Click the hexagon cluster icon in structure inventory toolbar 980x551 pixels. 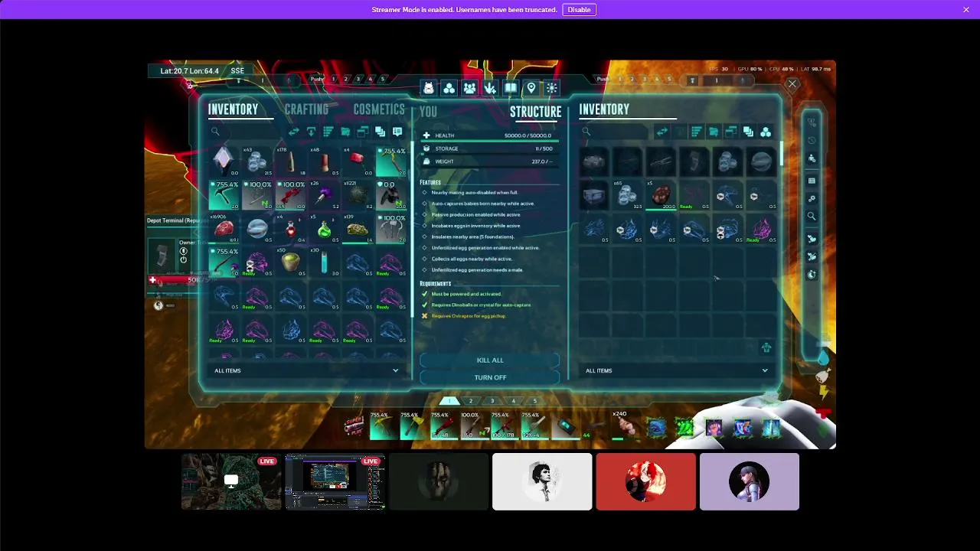(x=766, y=132)
